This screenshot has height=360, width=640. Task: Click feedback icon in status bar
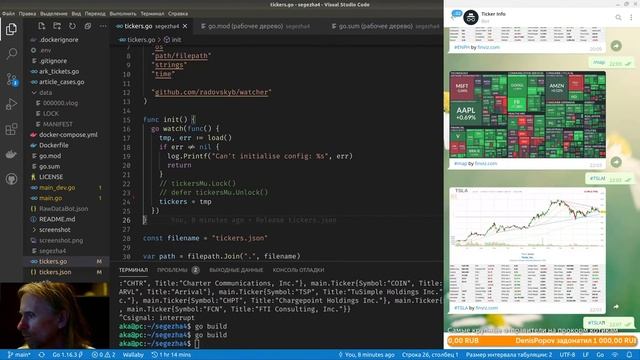[616, 355]
